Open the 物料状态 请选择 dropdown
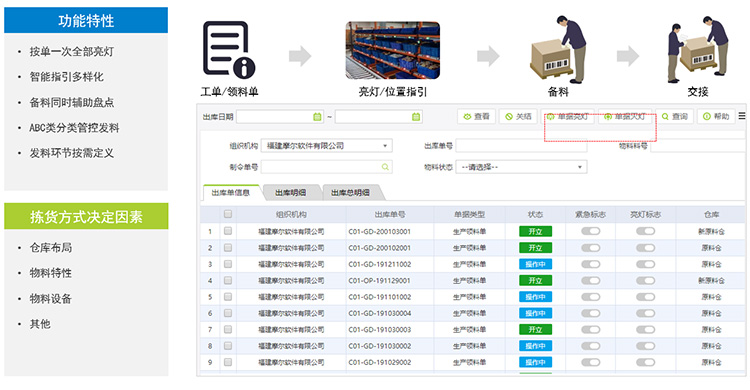This screenshot has height=390, width=750. click(521, 167)
